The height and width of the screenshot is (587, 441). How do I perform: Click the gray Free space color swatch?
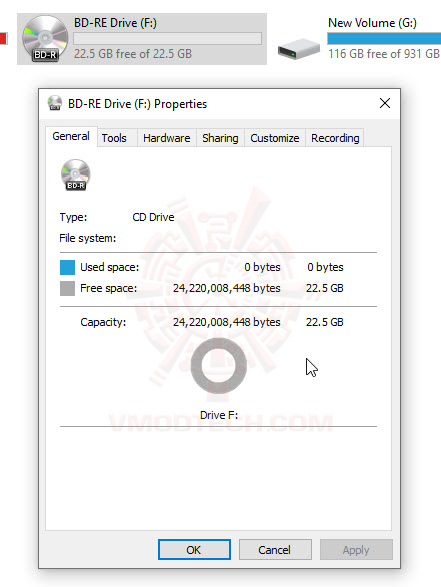(67, 289)
